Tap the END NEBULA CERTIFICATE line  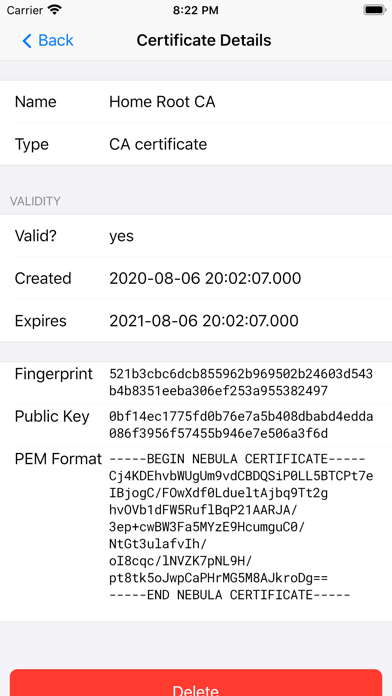(x=230, y=595)
